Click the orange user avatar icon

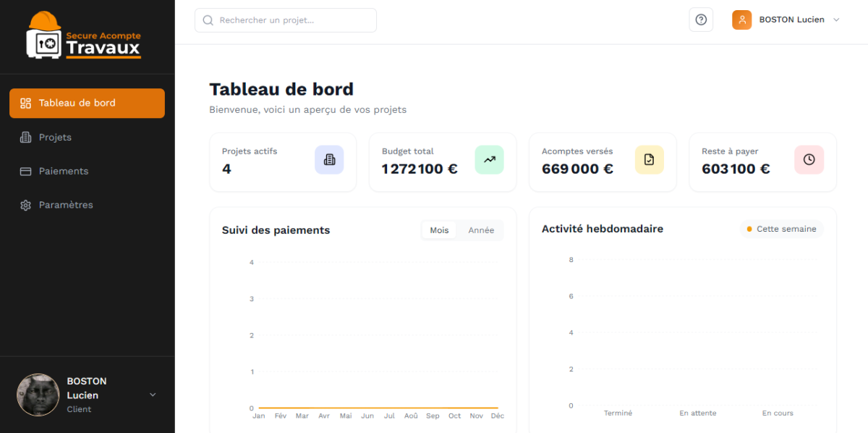tap(741, 20)
